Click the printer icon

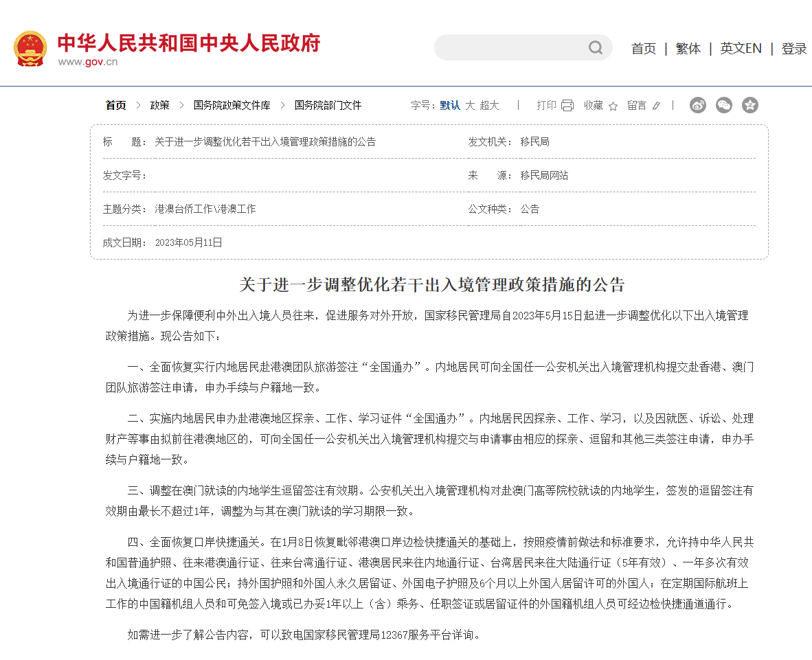pos(567,106)
